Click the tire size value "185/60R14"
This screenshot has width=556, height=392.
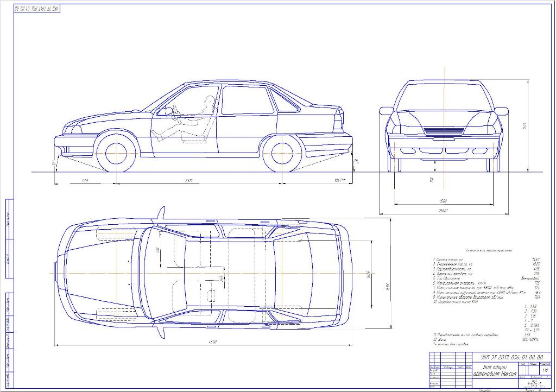tap(530, 339)
